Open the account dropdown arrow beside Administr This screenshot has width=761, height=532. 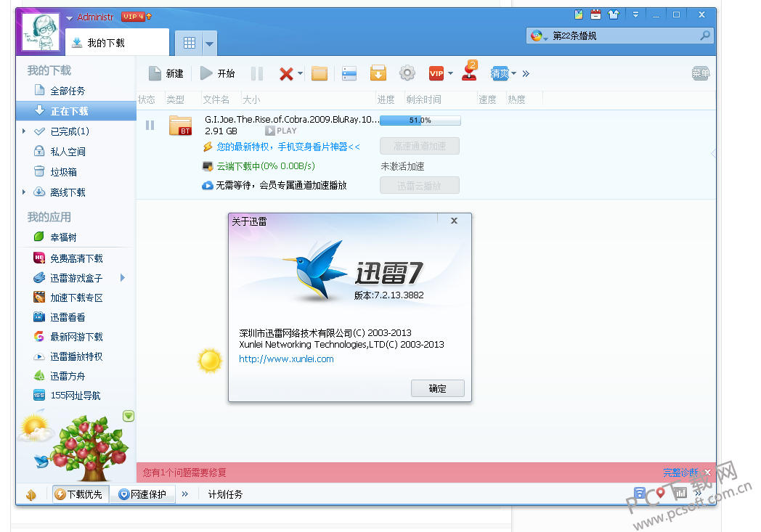(70, 18)
